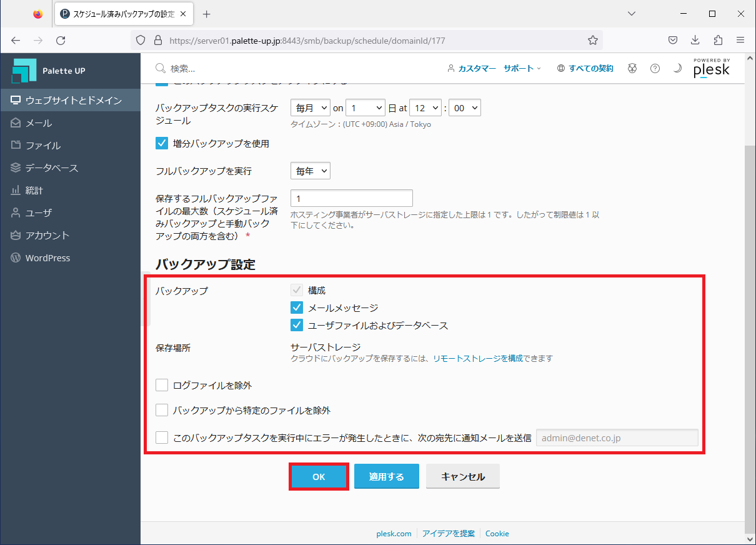Open アカウント in the sidebar
Viewport: 756px width, 545px height.
pos(70,236)
